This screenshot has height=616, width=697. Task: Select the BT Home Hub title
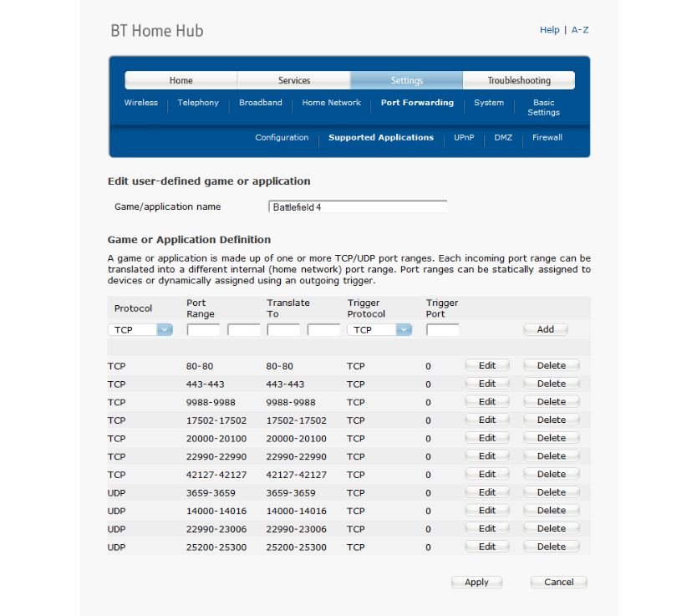(x=157, y=31)
